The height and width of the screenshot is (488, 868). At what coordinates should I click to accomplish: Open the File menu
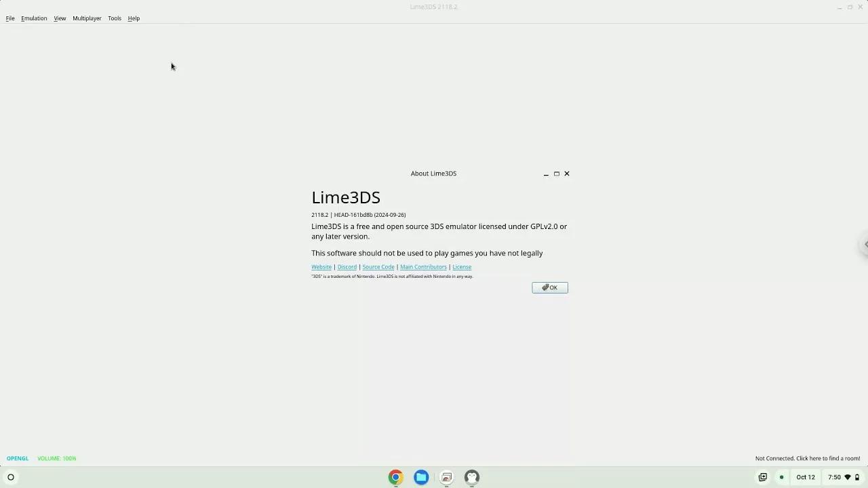click(x=10, y=18)
